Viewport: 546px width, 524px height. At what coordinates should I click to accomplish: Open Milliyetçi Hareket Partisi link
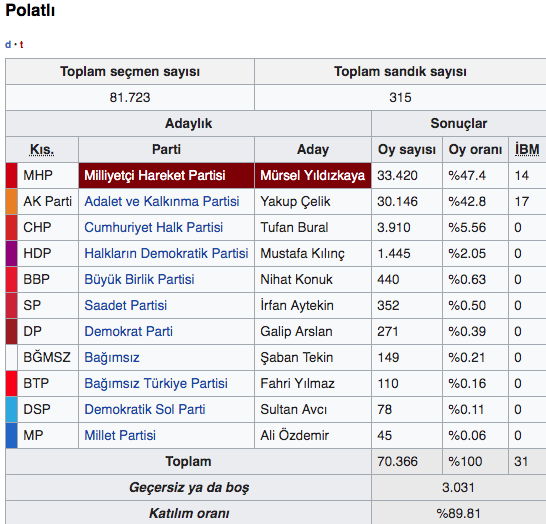coord(155,175)
